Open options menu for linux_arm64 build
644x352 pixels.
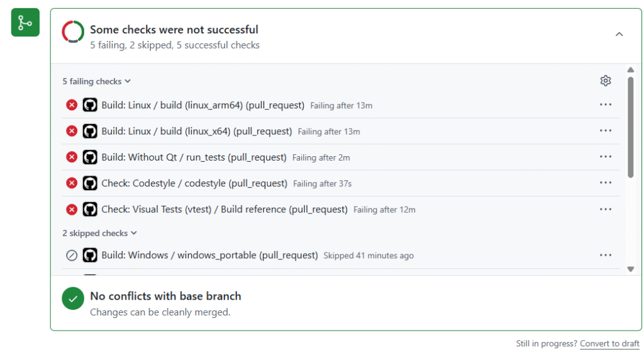pyautogui.click(x=606, y=105)
